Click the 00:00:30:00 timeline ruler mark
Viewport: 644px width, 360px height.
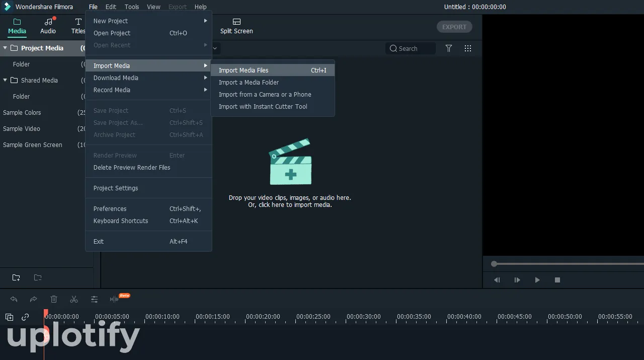pyautogui.click(x=364, y=317)
